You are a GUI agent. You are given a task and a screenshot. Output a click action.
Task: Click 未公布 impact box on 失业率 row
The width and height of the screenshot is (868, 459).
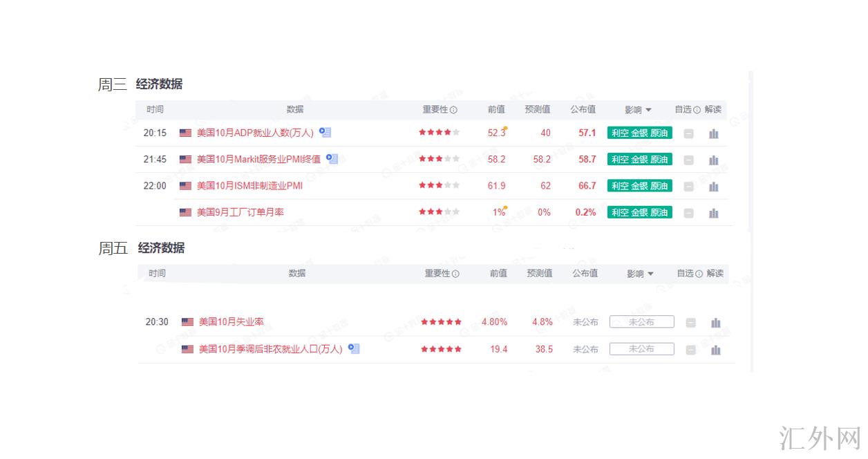point(641,321)
